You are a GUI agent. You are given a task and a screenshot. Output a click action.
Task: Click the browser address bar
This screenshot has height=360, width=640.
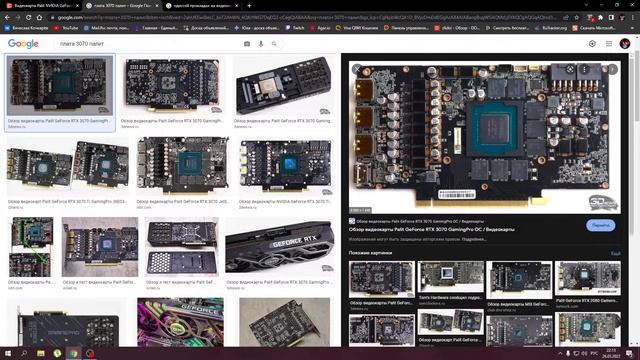point(306,18)
